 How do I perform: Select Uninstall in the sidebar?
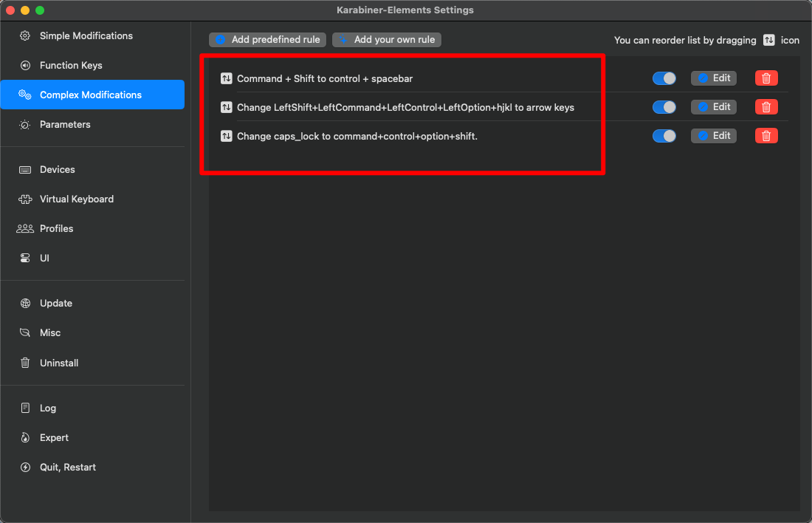click(x=92, y=363)
